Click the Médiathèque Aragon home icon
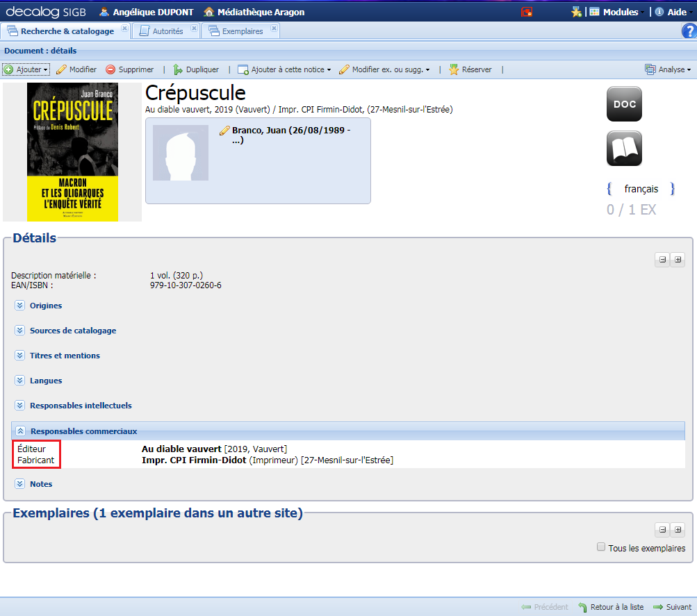This screenshot has width=697, height=616. (x=207, y=11)
